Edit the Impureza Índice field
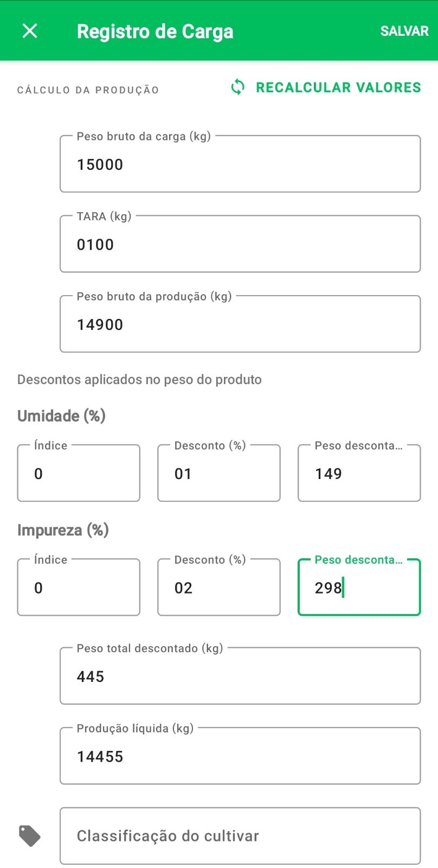This screenshot has height=868, width=438. [79, 587]
